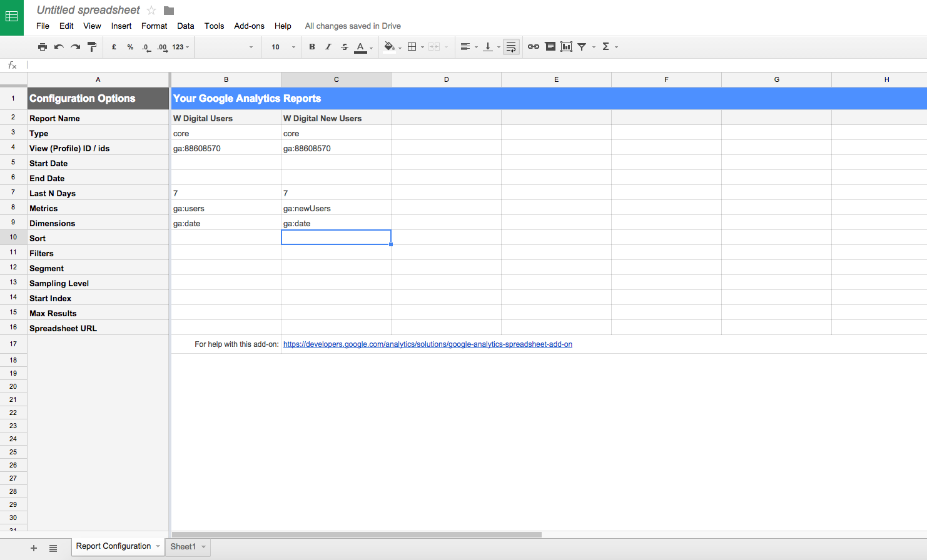Viewport: 927px width, 560px height.
Task: Switch to Sheet1 tab
Action: 183,547
